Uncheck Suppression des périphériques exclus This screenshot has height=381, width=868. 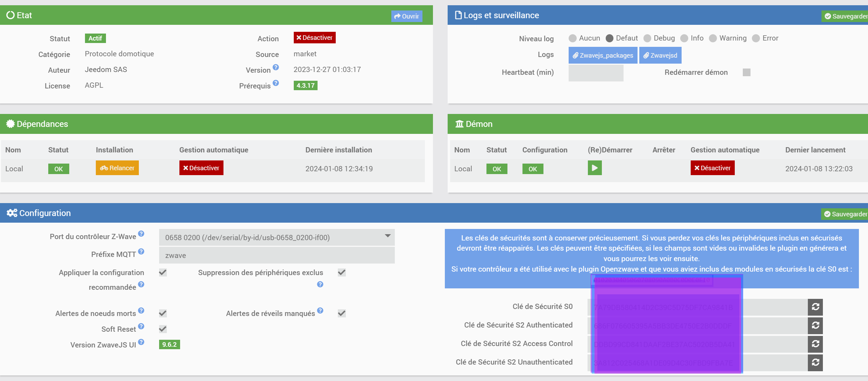(342, 273)
